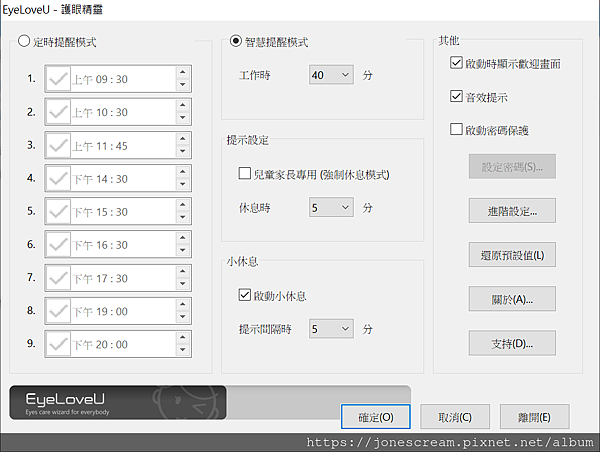600x452 pixels.
Task: Toggle checkbox for reminder 9 下午 20:00
Action: pos(58,344)
